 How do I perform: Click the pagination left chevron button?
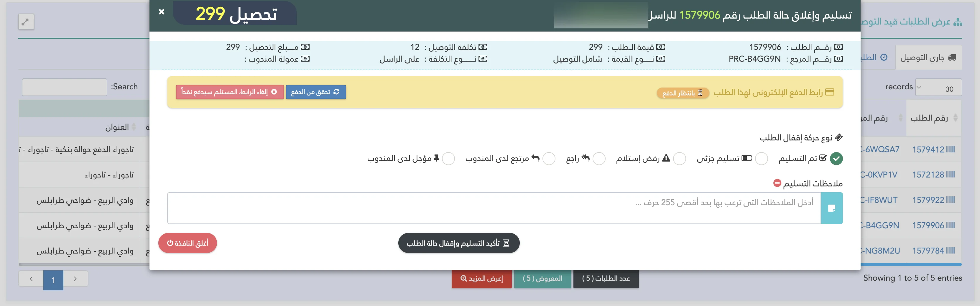(x=31, y=279)
